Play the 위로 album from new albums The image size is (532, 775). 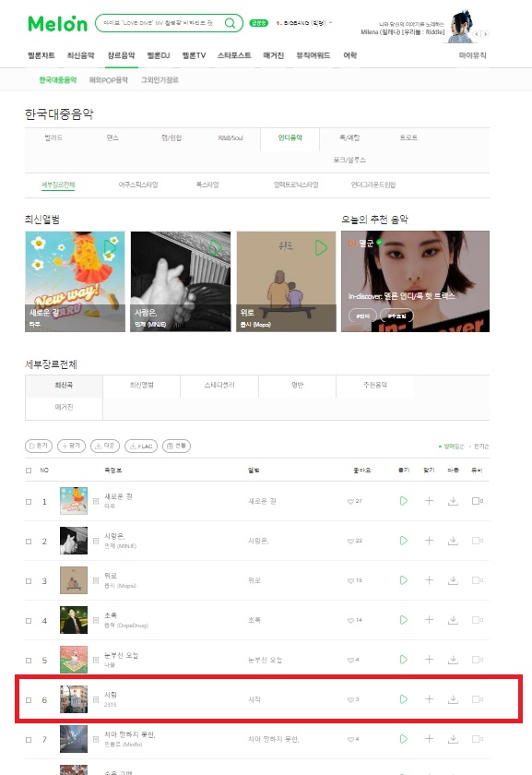coord(321,247)
